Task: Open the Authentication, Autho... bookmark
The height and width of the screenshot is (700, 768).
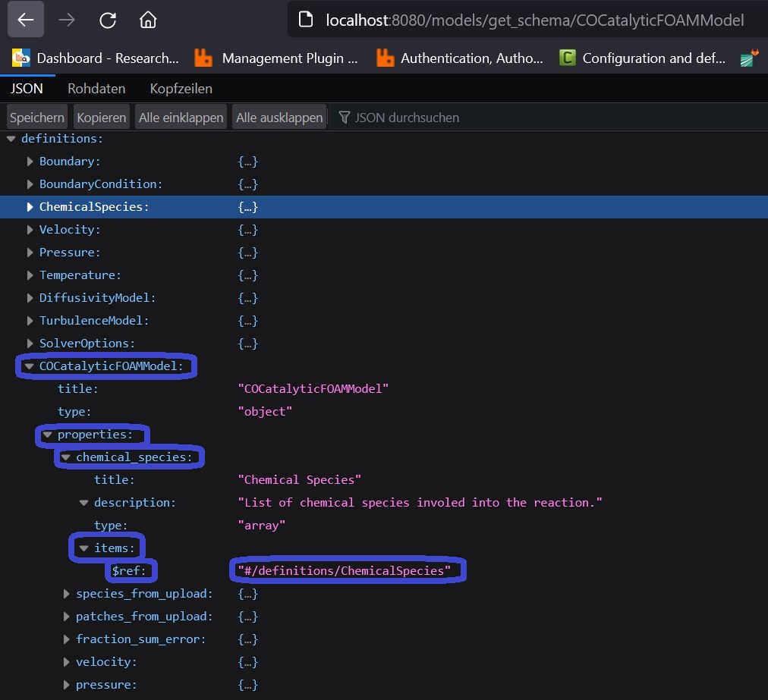Action: click(459, 58)
